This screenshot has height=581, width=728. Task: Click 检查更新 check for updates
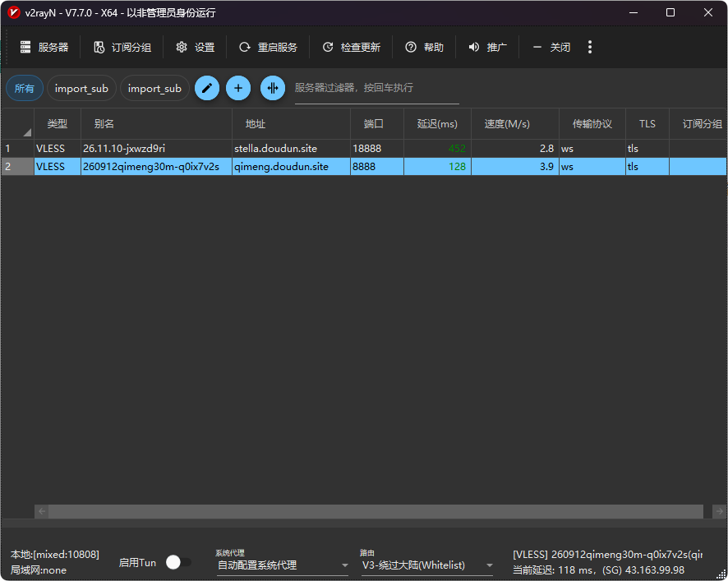point(351,48)
